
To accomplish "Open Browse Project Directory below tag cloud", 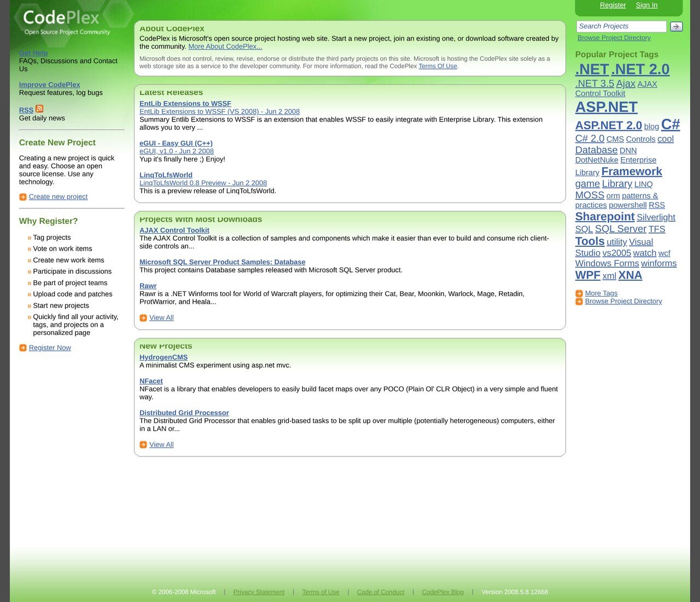I will (x=623, y=301).
